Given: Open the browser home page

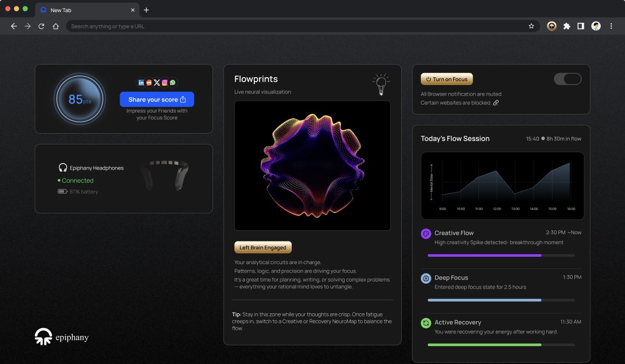Looking at the screenshot, I should (56, 26).
